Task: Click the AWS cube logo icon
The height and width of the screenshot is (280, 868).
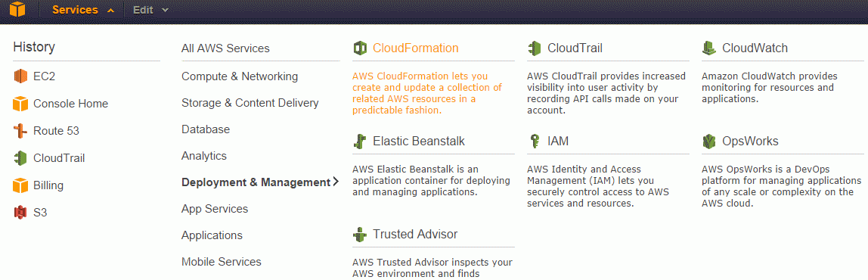Action: click(x=17, y=9)
